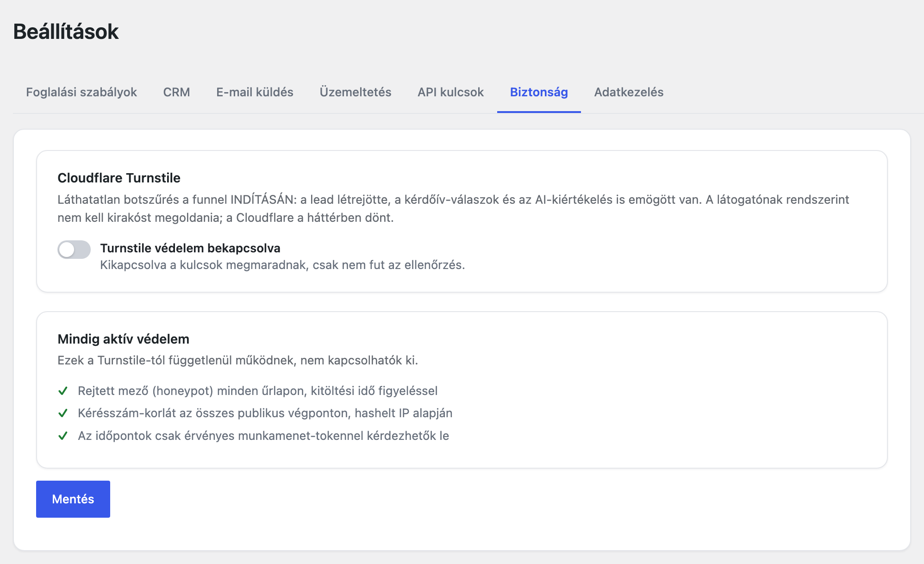Enable the Turnstile védelem toggle switch
Image resolution: width=924 pixels, height=564 pixels.
[x=74, y=250]
